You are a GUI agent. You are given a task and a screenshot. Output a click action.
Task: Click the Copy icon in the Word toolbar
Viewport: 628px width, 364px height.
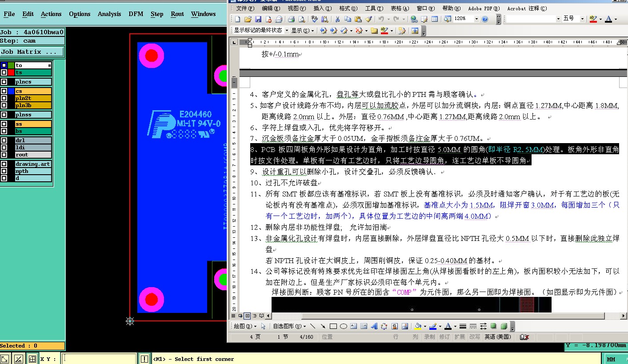click(x=348, y=19)
